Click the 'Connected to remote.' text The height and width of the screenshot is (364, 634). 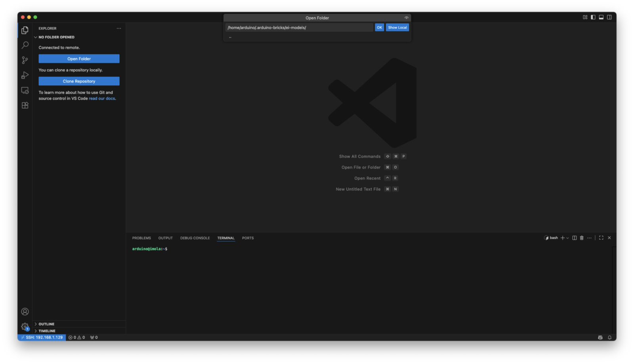coord(59,48)
